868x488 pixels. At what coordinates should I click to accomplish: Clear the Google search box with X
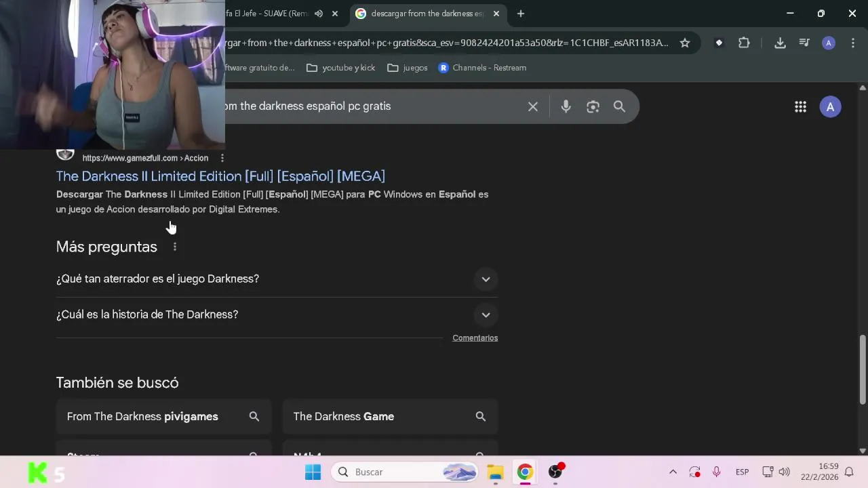(533, 106)
